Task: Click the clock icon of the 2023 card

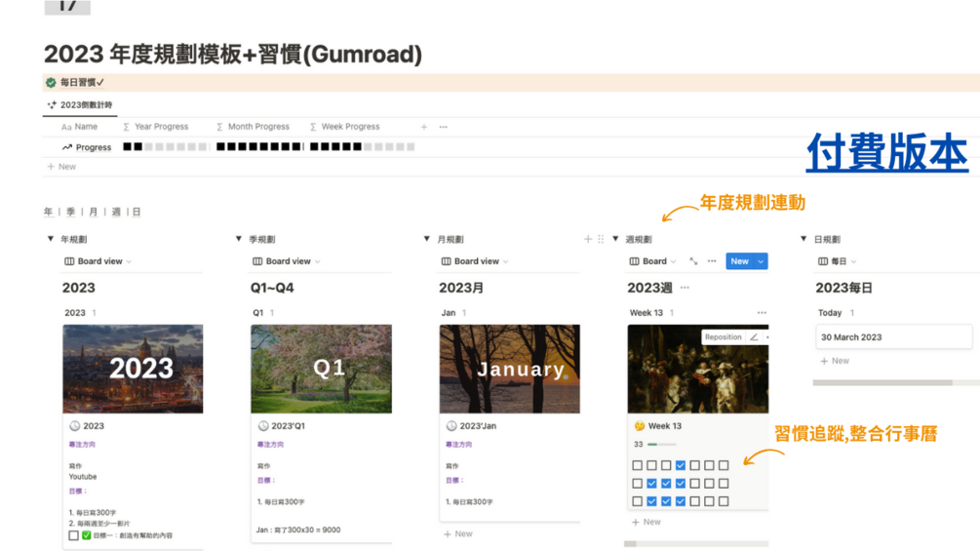Action: pyautogui.click(x=74, y=426)
